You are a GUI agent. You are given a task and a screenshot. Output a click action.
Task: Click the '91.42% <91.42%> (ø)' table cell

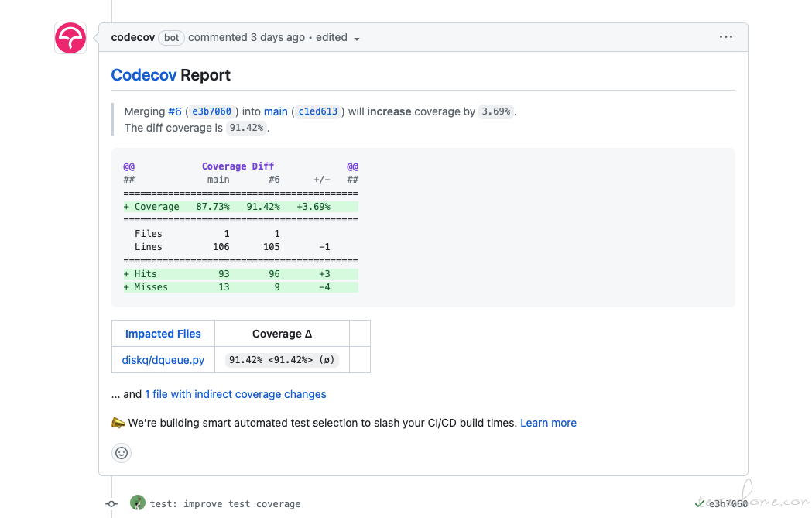tap(283, 360)
